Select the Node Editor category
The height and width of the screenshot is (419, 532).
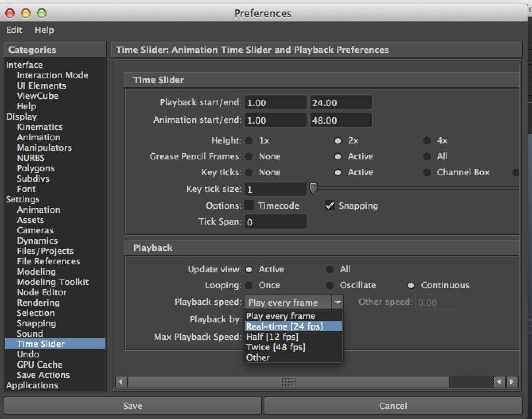pyautogui.click(x=42, y=292)
